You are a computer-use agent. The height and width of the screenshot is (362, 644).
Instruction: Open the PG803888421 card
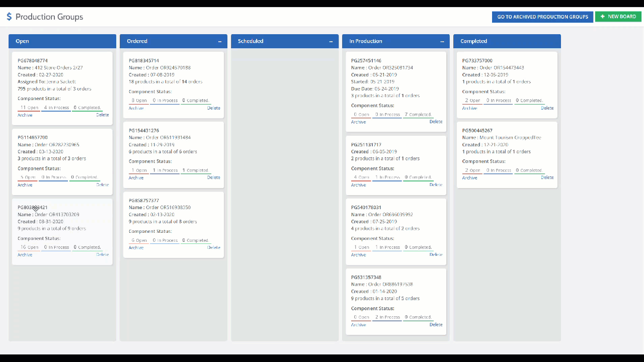click(x=33, y=207)
